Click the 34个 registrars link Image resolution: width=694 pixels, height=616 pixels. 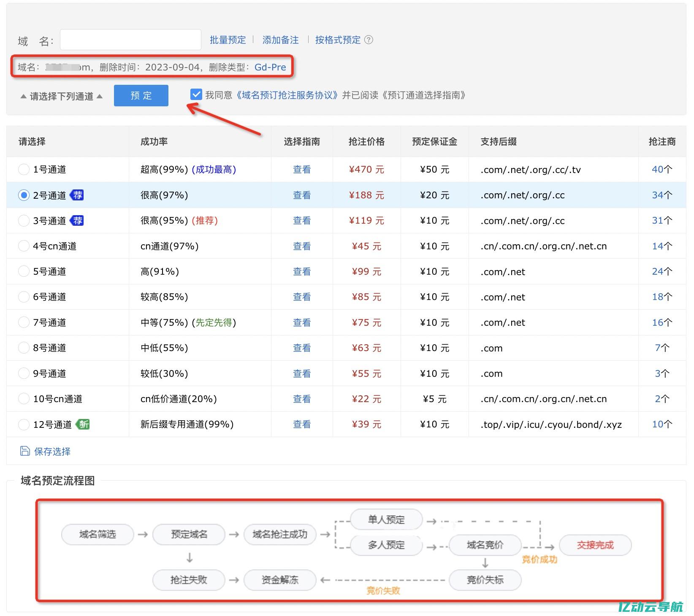(662, 195)
